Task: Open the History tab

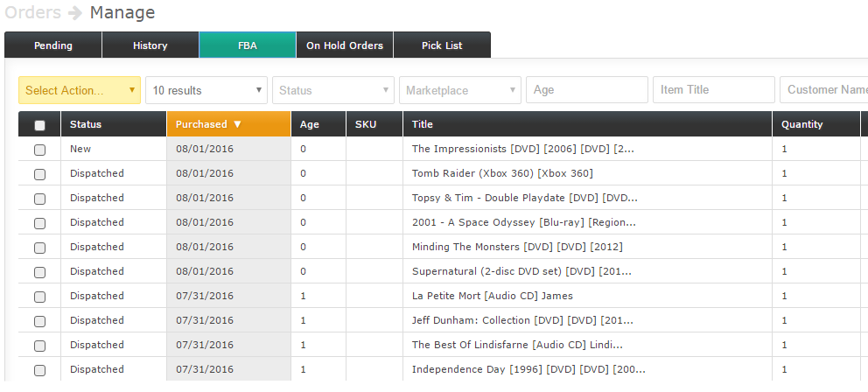Action: (x=150, y=45)
